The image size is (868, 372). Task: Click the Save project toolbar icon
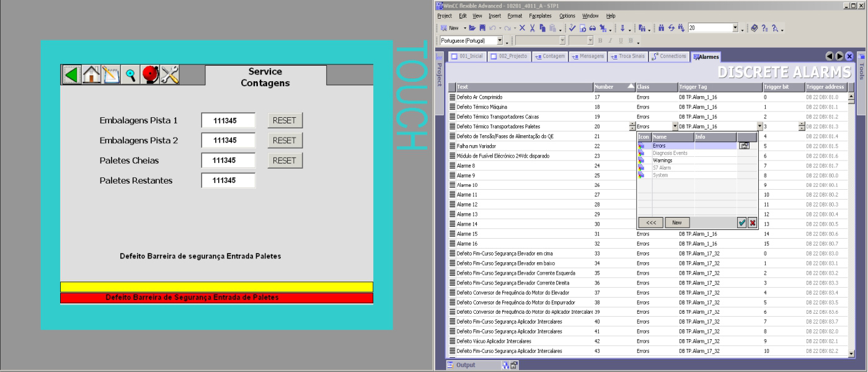[x=482, y=29]
